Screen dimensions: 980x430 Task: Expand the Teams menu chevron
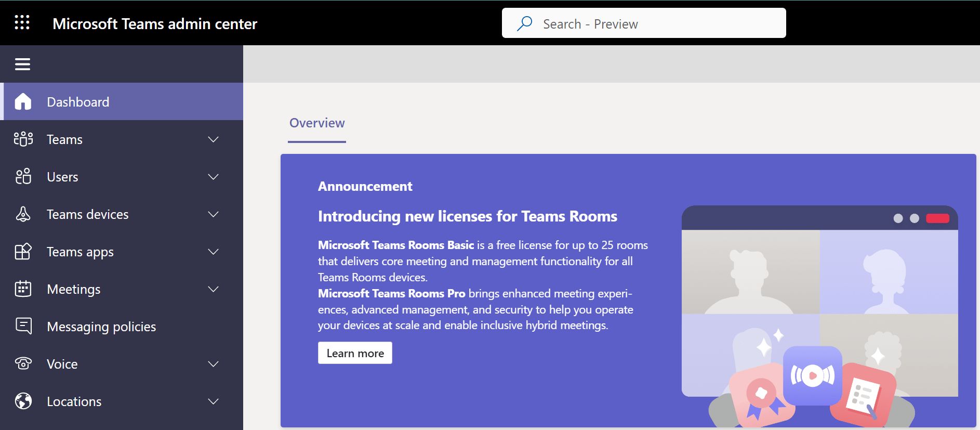213,139
